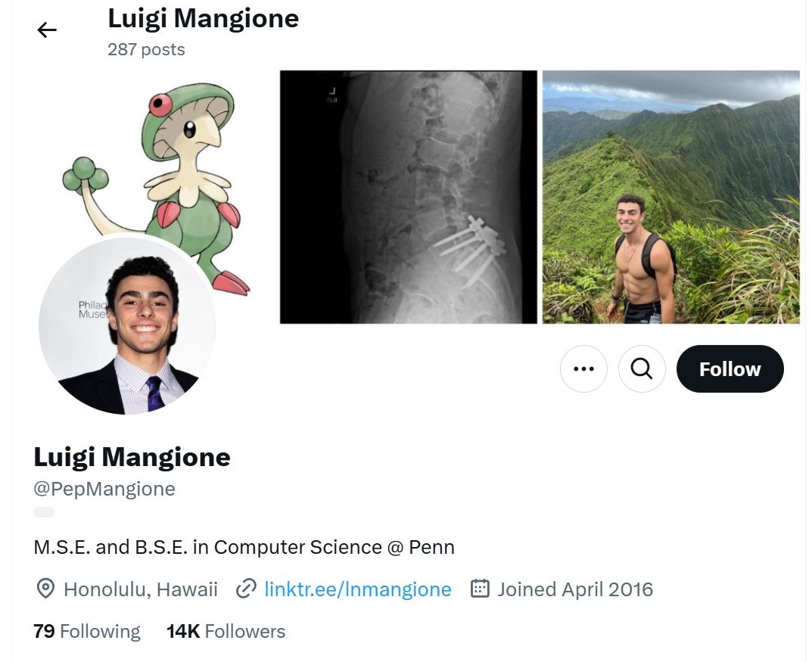Click the @PepMangione handle
Viewport: 812px width, 662px height.
104,489
